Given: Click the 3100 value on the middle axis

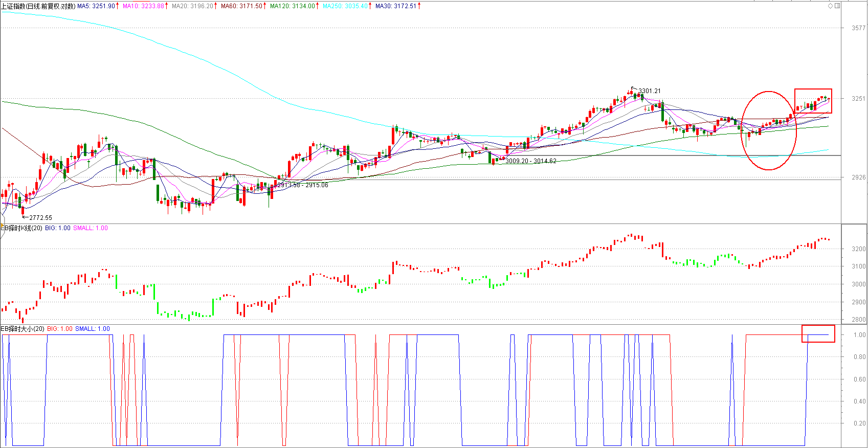Looking at the screenshot, I should pyautogui.click(x=858, y=266).
